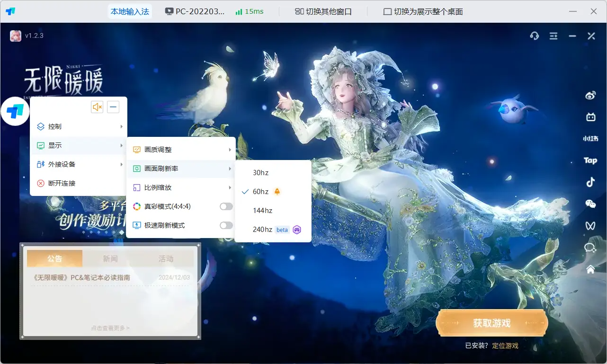Viewport: 607px width, 364px height.
Task: Expand the 画面刷新率 arrow
Action: [230, 169]
